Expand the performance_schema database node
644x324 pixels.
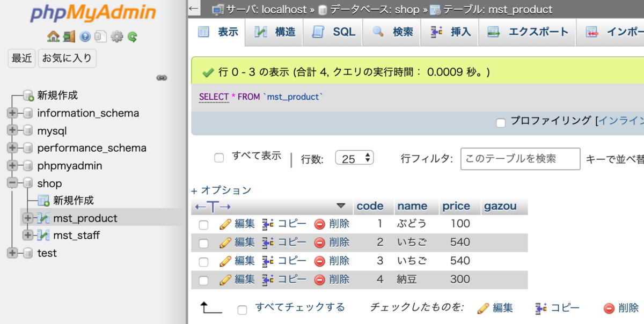click(12, 148)
